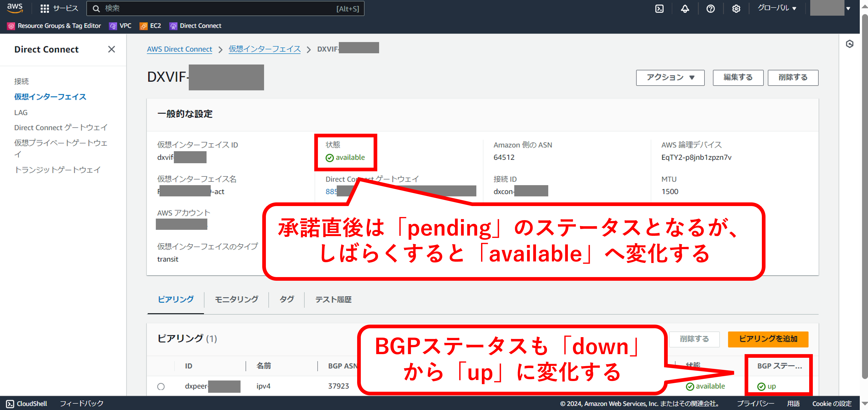Click the Amazon ASN value 64512
This screenshot has width=868, height=410.
[x=504, y=157]
